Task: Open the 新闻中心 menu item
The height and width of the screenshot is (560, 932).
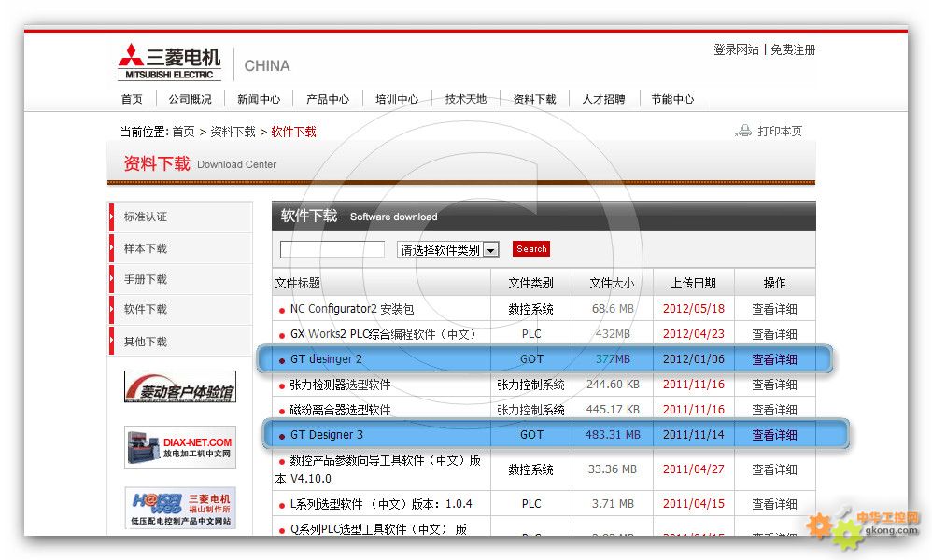Action: pos(260,99)
